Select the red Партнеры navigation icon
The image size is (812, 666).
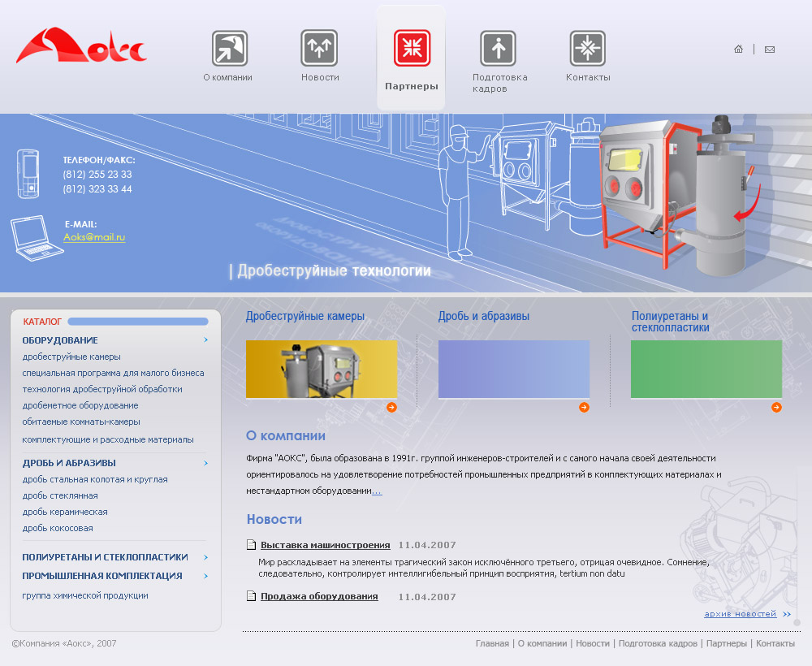point(412,48)
